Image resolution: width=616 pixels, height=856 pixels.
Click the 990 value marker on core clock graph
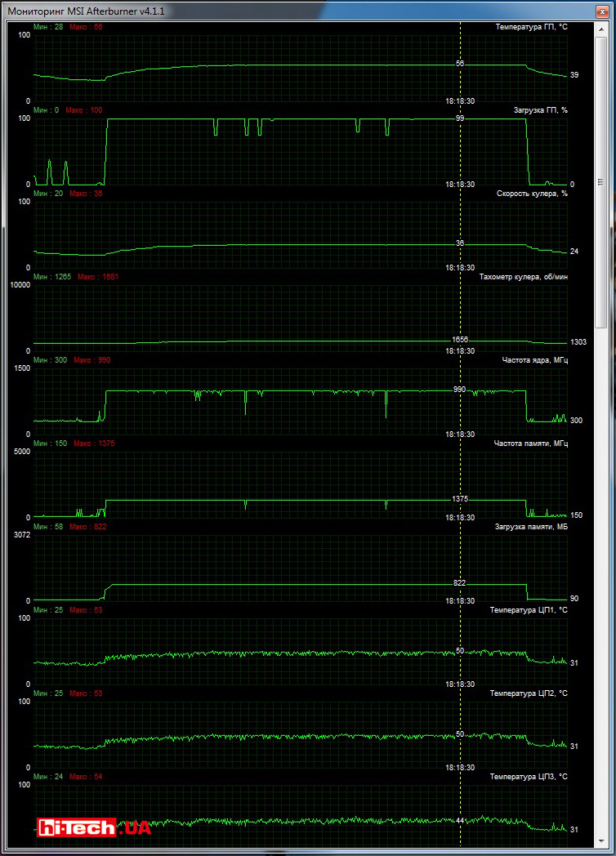(460, 390)
